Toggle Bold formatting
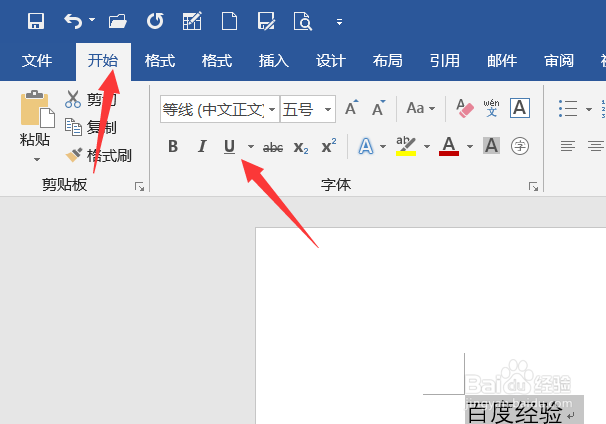This screenshot has width=606, height=424. click(173, 146)
